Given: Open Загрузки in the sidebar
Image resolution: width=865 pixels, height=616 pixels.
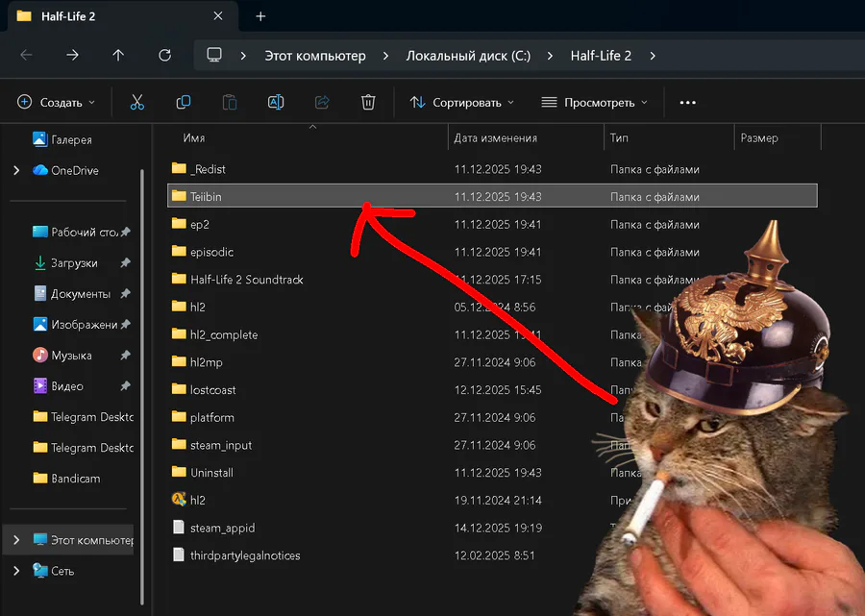Looking at the screenshot, I should coord(65,263).
